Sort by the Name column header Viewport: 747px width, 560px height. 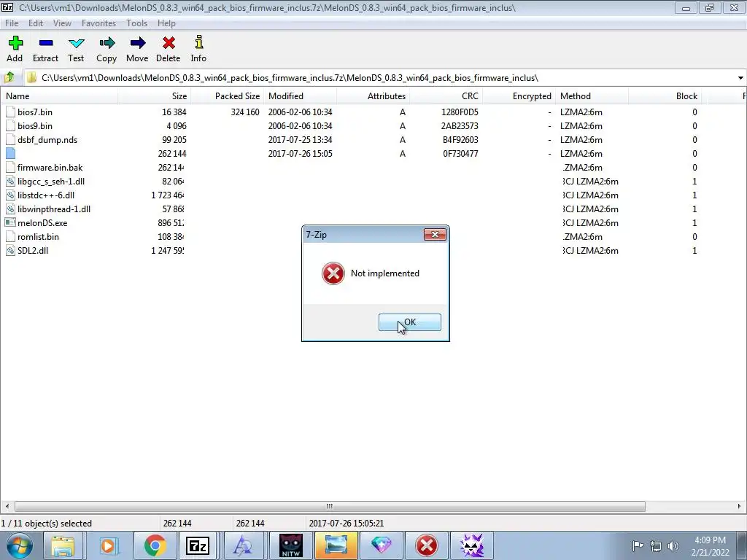59,96
